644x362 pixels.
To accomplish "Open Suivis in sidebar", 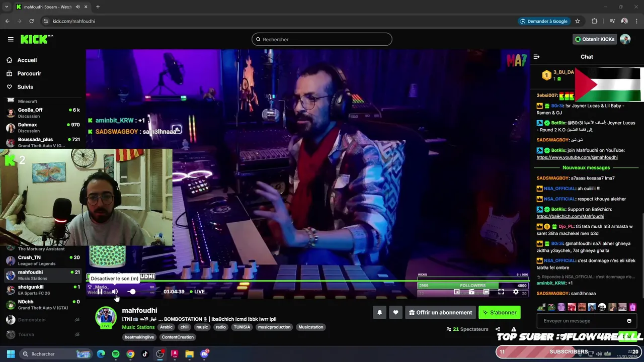I will (25, 87).
